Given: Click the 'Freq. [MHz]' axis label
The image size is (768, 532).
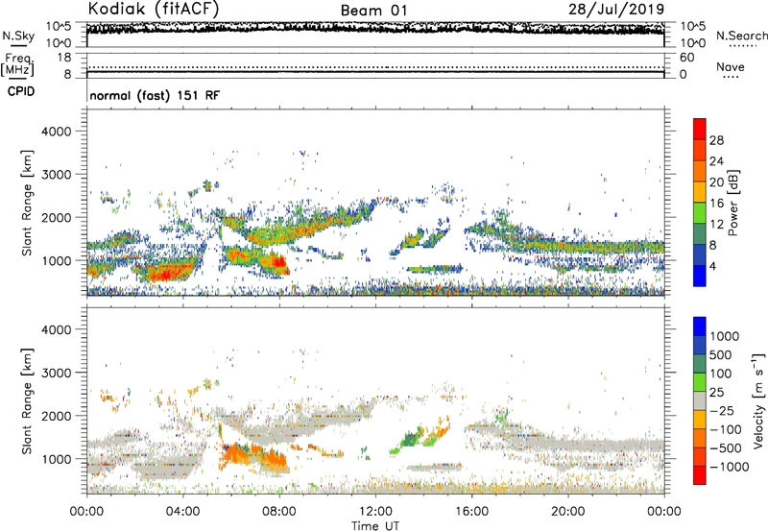Looking at the screenshot, I should pos(17,64).
